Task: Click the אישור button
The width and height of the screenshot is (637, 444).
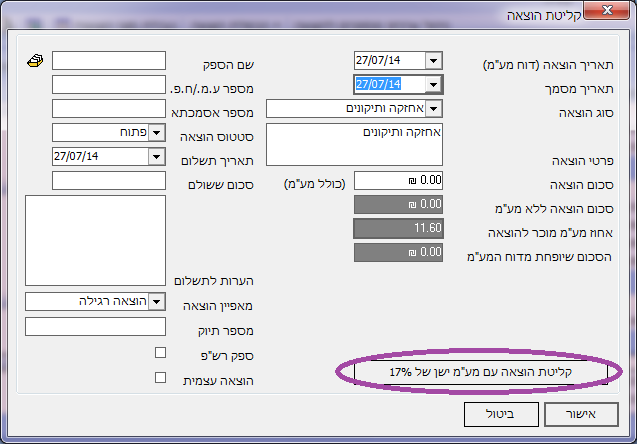Action: coord(581,414)
